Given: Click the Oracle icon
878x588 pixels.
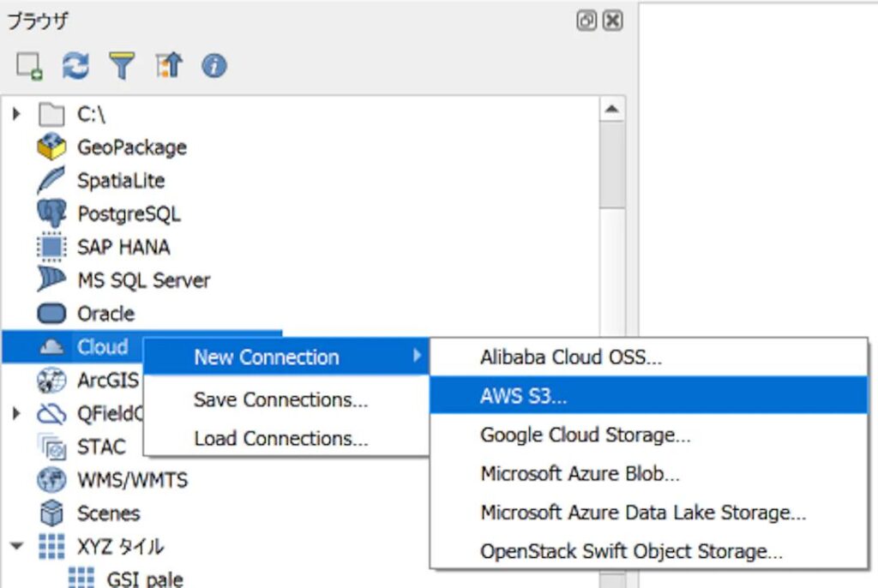Looking at the screenshot, I should 51,314.
